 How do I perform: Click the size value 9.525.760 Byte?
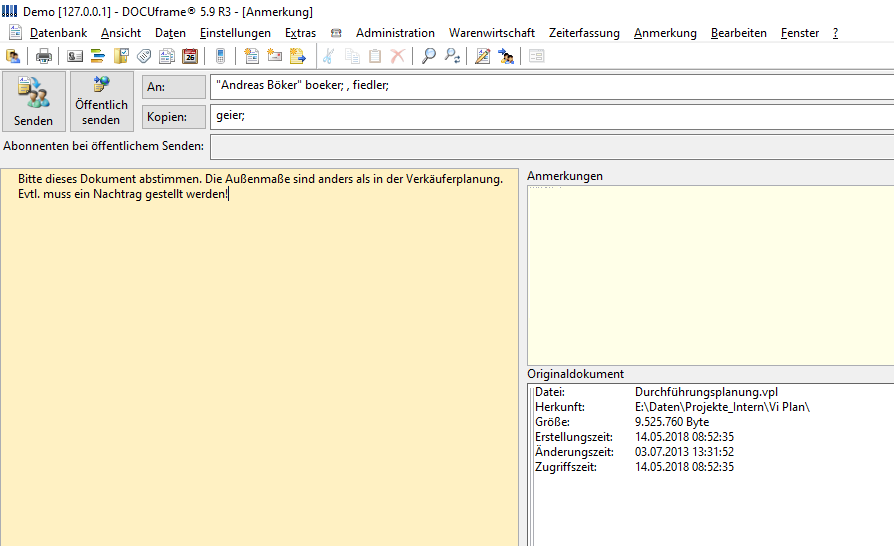click(672, 422)
